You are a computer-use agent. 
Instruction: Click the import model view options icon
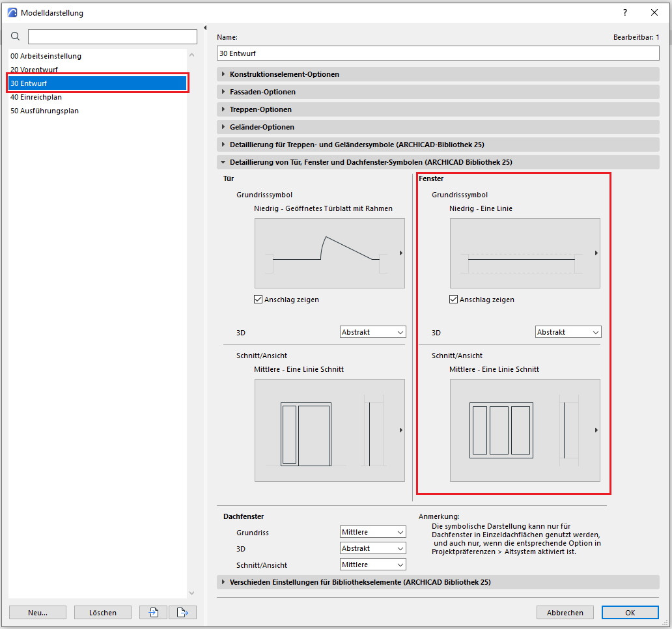click(x=153, y=612)
